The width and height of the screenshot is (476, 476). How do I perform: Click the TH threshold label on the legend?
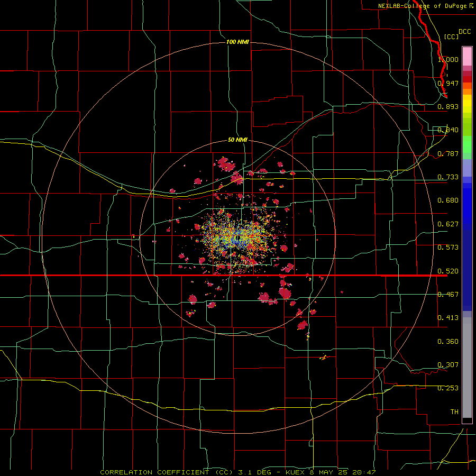(454, 412)
